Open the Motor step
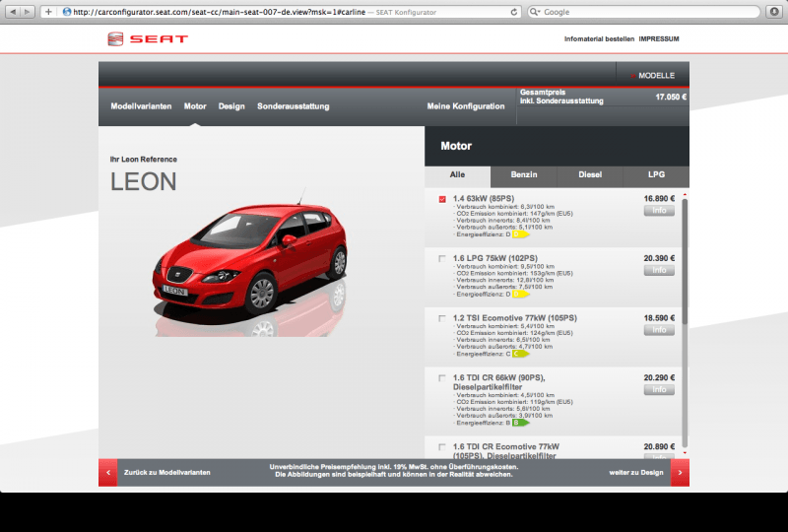Screen dimensions: 788x532 tap(195, 106)
